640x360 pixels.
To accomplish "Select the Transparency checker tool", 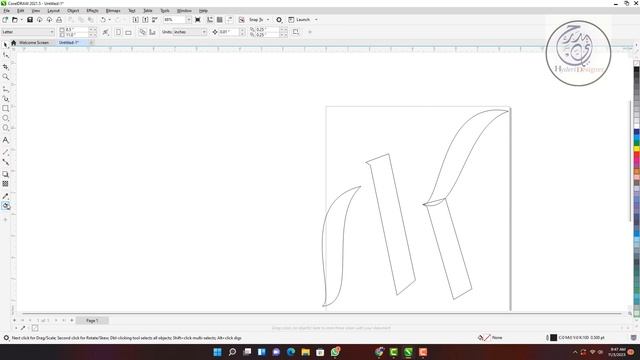I will pos(5,184).
